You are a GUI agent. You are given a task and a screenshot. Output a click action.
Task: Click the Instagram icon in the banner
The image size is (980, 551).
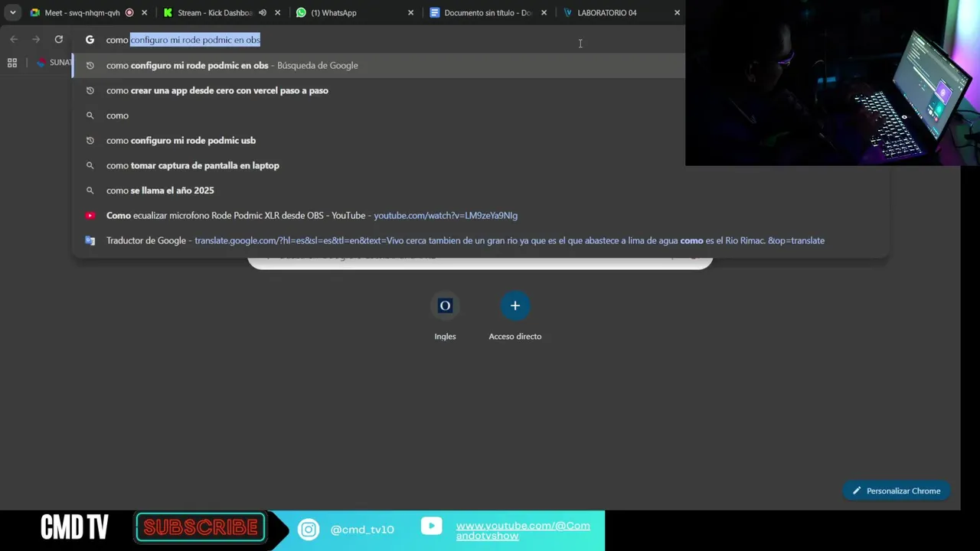point(309,530)
